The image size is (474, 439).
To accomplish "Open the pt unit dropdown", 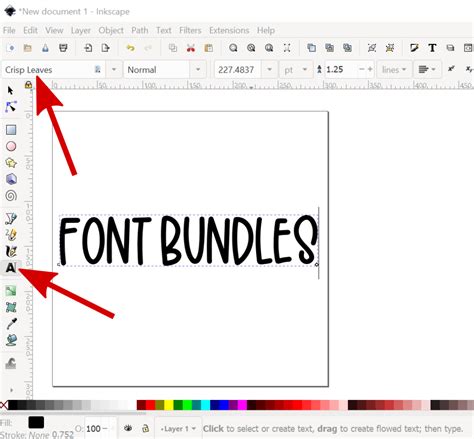I will tap(296, 70).
